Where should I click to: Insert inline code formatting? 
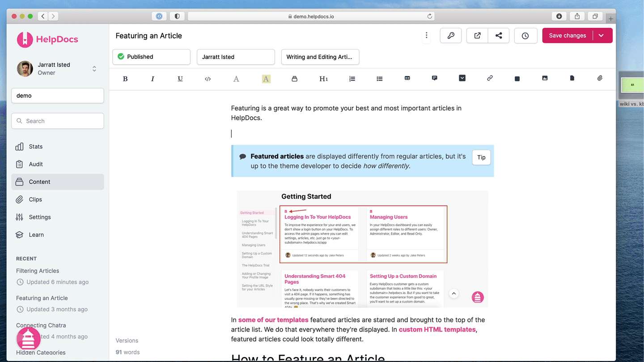(208, 79)
